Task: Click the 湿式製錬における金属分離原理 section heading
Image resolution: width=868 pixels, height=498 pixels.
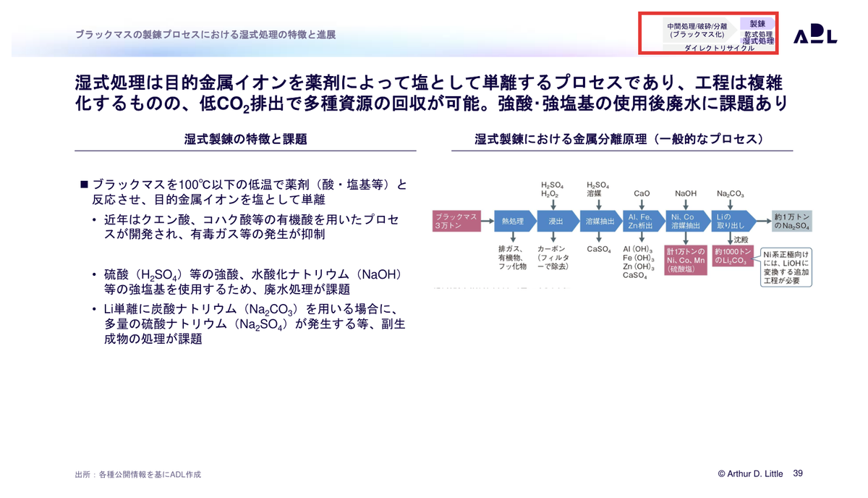Action: (621, 139)
